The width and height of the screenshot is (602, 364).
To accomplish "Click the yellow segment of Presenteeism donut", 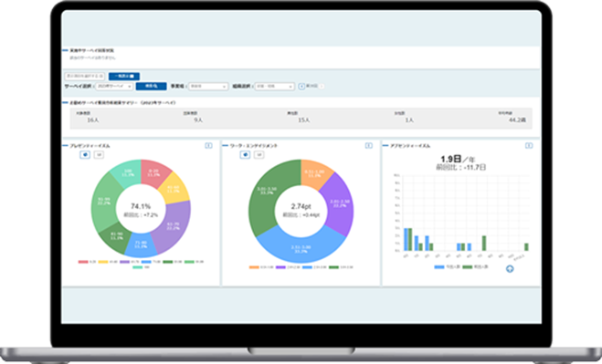I will coord(174,189).
